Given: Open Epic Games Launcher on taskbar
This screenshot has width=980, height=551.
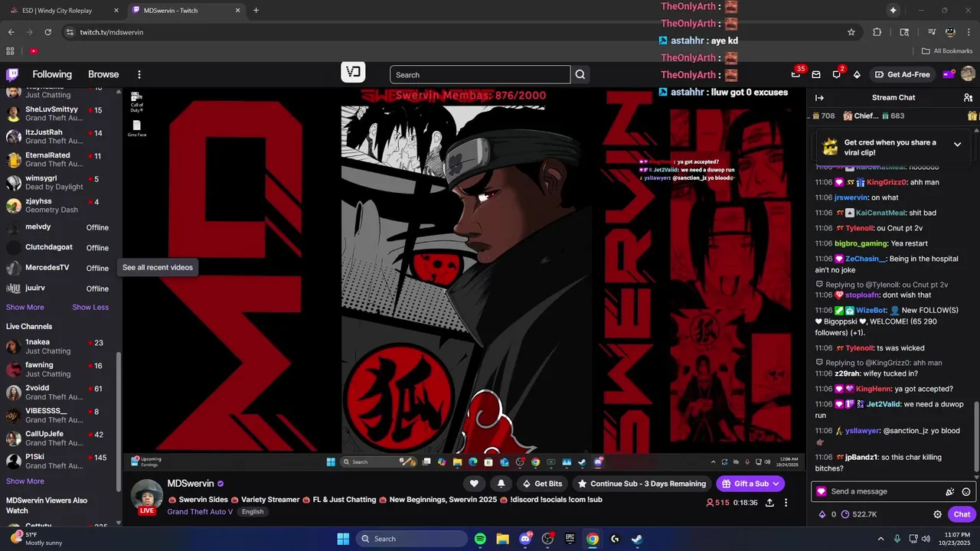Looking at the screenshot, I should 570,539.
